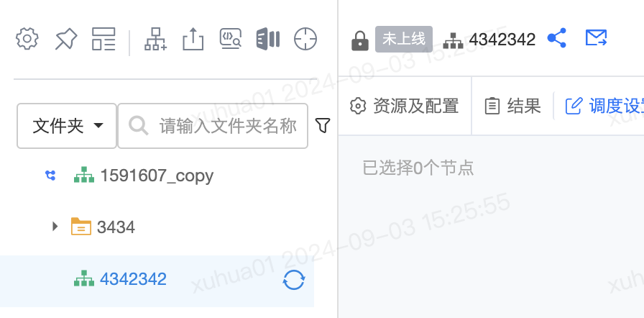Screen dimensions: 644x318
Task: Open the code search icon
Action: click(231, 39)
